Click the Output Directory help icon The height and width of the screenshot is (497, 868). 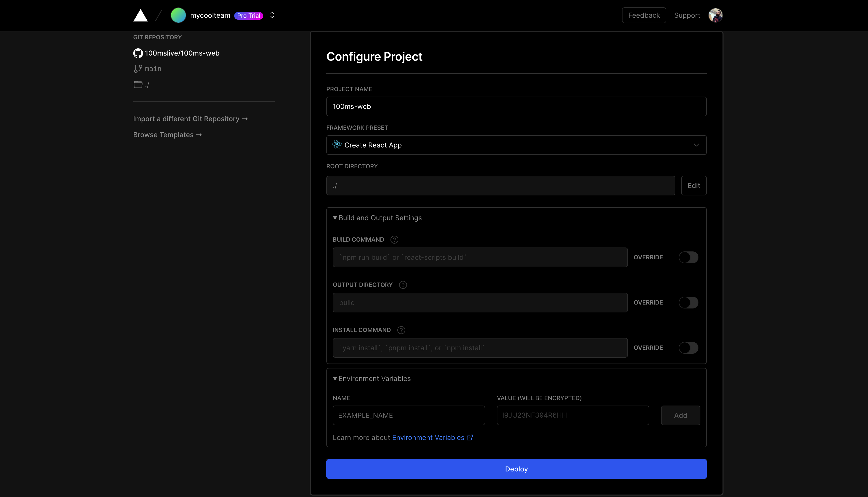coord(403,285)
